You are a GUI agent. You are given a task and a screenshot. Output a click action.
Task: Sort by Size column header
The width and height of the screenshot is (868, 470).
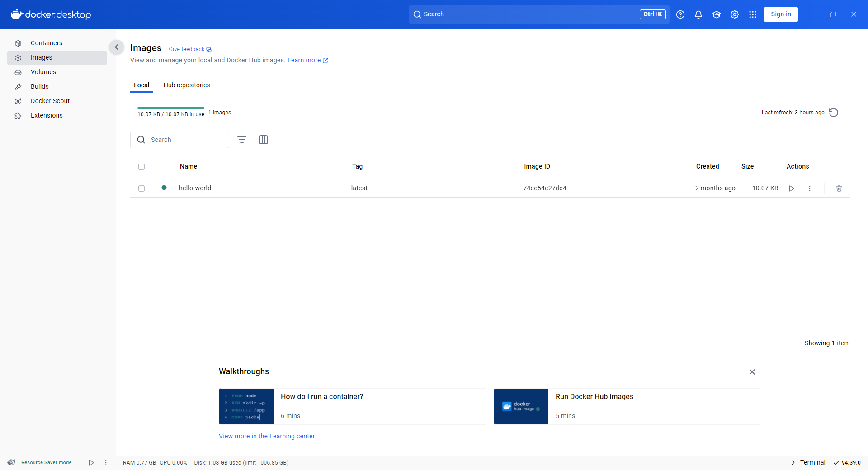[747, 166]
